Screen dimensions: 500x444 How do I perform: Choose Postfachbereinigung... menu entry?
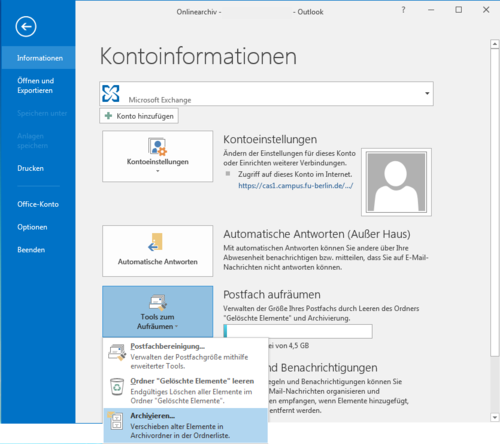[x=186, y=356]
